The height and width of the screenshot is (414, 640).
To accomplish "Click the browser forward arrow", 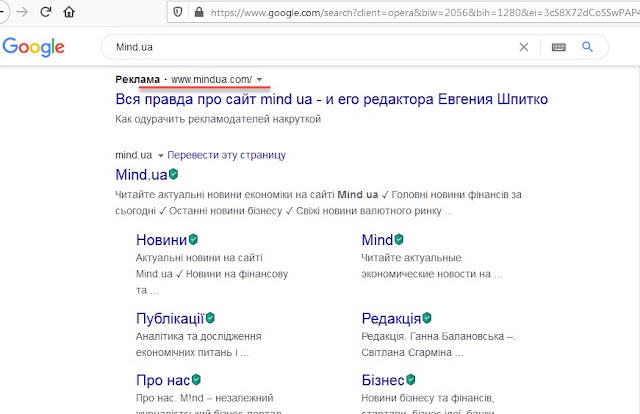I will pos(22,12).
